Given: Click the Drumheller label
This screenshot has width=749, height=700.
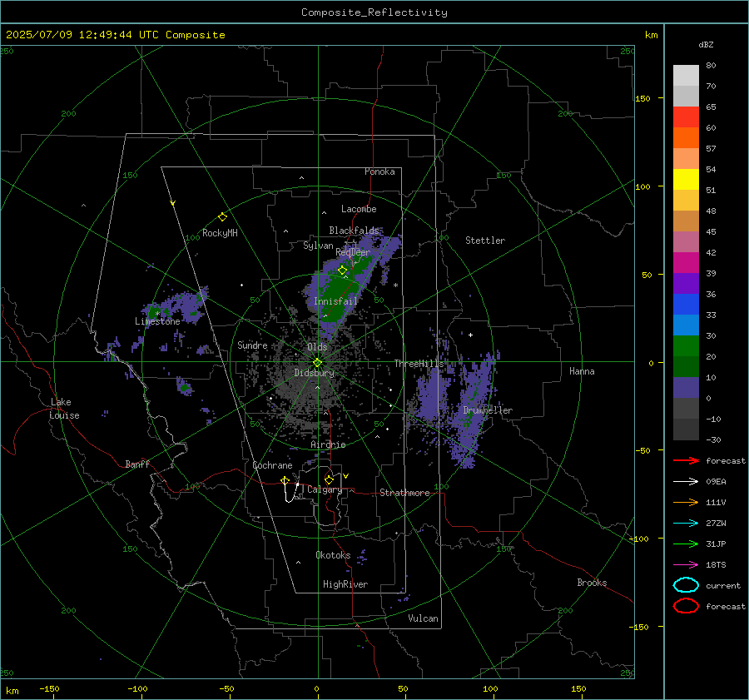Looking at the screenshot, I should coord(488,410).
